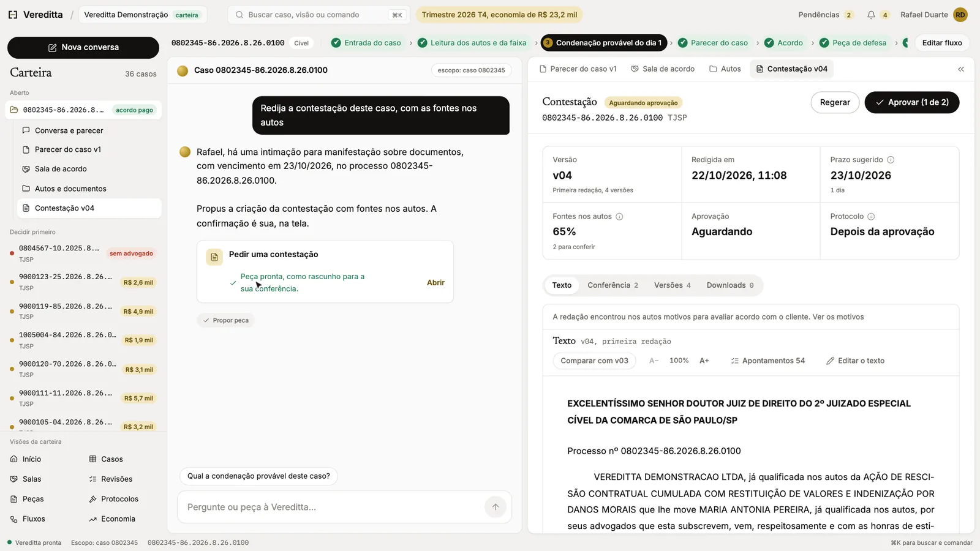The width and height of the screenshot is (980, 551).
Task: Open Início view in the sidebar
Action: click(26, 459)
